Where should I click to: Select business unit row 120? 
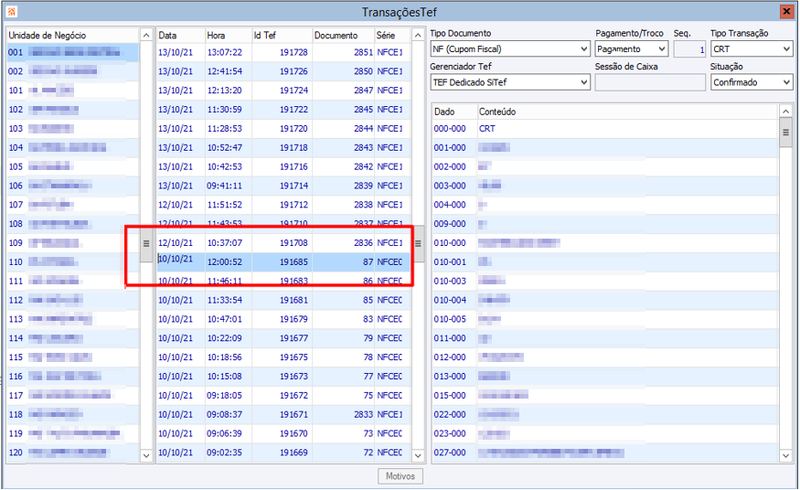coord(72,452)
